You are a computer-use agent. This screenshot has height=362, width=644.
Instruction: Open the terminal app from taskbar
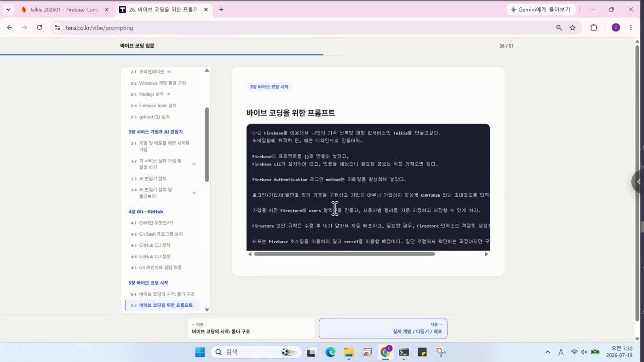[404, 352]
